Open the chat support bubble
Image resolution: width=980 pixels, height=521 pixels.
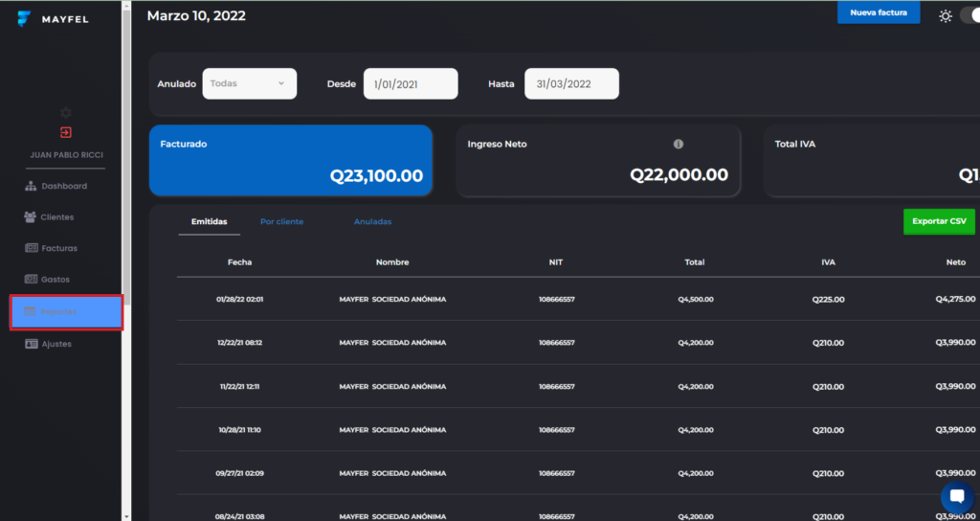pos(956,497)
